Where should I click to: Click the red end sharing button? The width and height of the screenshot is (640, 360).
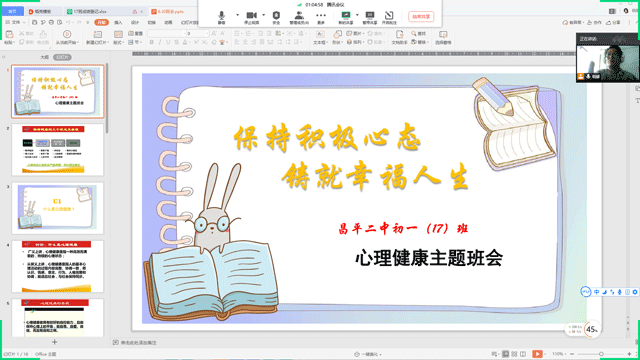(421, 17)
